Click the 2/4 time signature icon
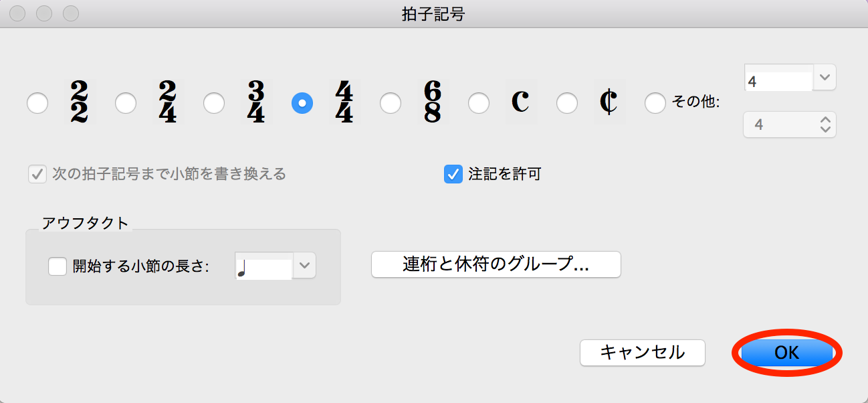The image size is (868, 403). pyautogui.click(x=167, y=102)
